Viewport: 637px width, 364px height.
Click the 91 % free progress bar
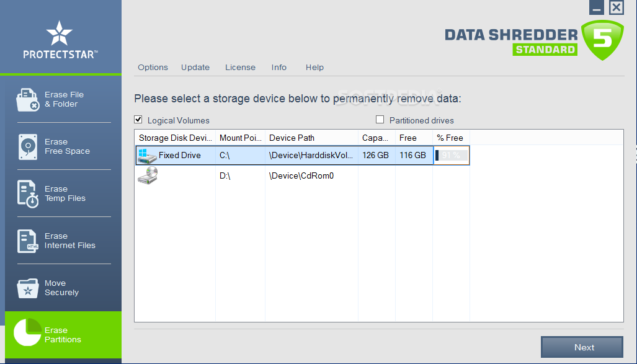click(452, 155)
